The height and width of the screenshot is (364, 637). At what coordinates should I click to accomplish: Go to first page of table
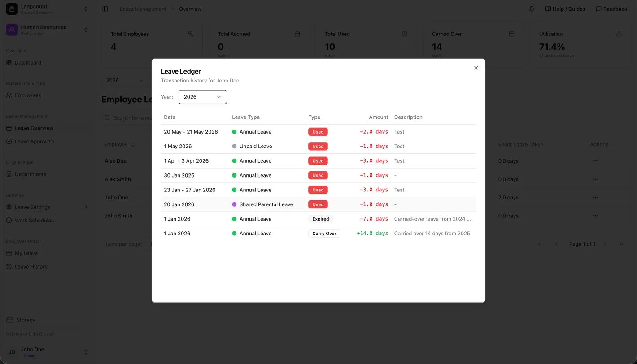(x=540, y=244)
